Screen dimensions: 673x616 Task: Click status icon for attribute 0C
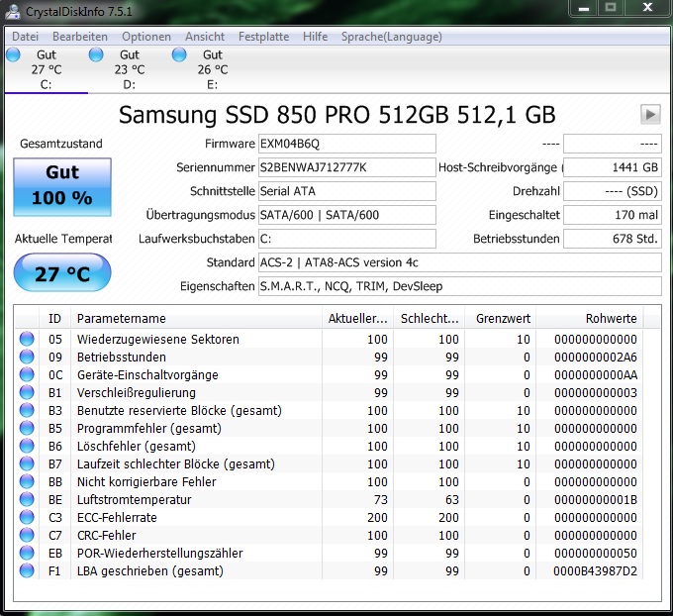click(27, 374)
